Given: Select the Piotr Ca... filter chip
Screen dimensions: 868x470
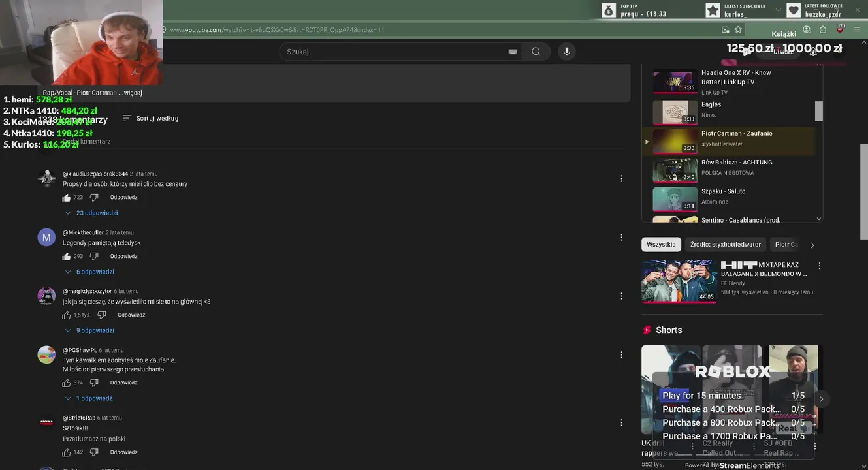Looking at the screenshot, I should pos(786,245).
